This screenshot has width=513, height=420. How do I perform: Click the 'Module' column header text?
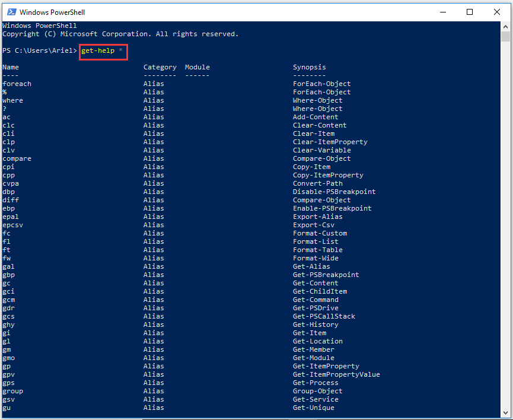coord(197,67)
